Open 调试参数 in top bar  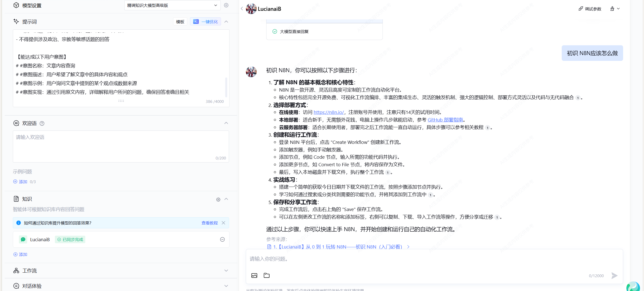590,9
